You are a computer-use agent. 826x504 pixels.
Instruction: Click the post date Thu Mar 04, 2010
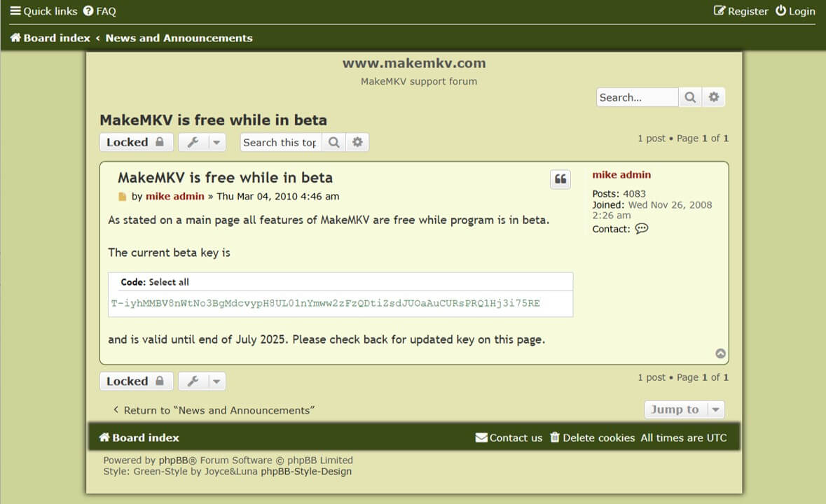tap(278, 196)
